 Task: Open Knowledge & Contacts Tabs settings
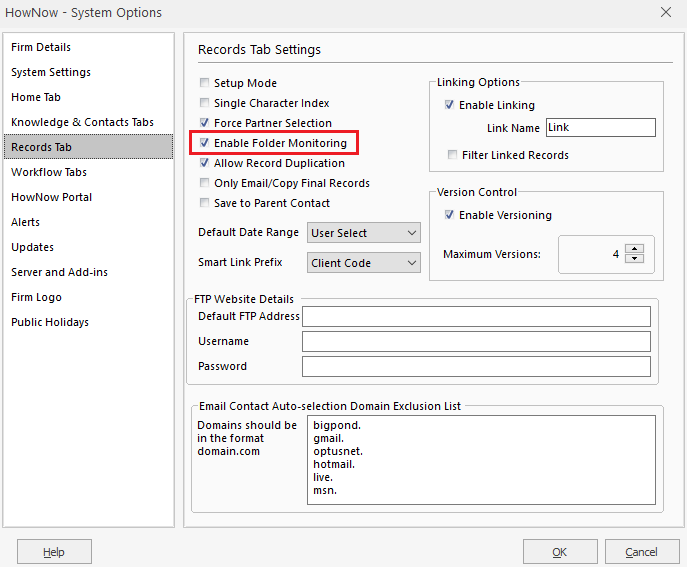pos(89,122)
